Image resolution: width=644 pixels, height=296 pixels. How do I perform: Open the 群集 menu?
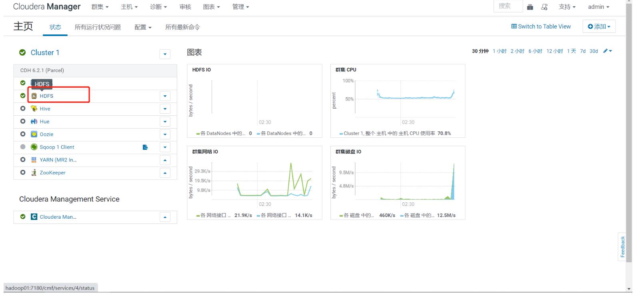click(x=100, y=7)
